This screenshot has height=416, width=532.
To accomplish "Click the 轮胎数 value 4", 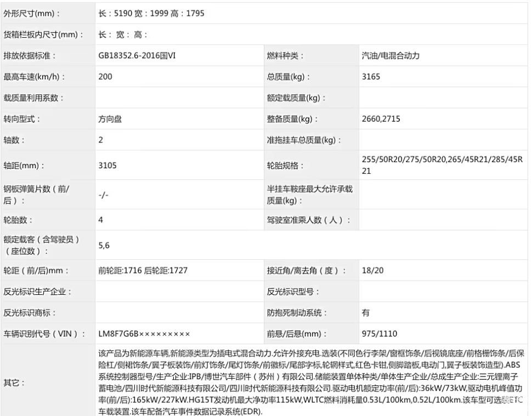I will [x=101, y=220].
